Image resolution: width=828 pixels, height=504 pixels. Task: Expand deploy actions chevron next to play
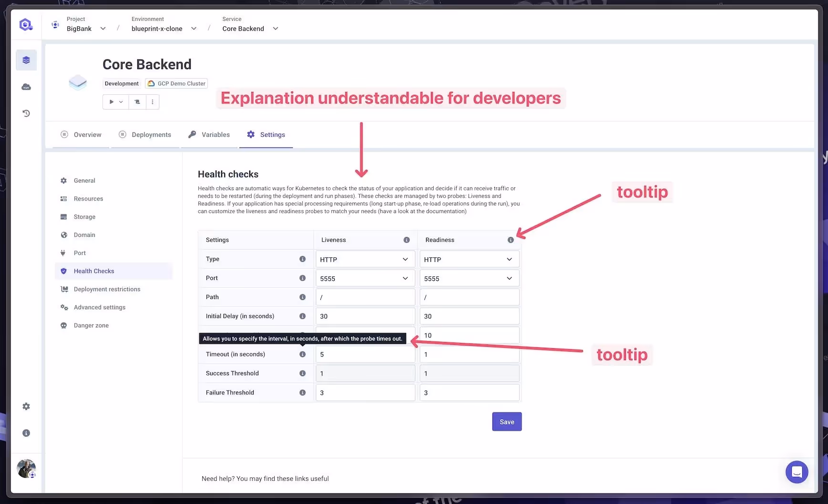click(x=121, y=102)
